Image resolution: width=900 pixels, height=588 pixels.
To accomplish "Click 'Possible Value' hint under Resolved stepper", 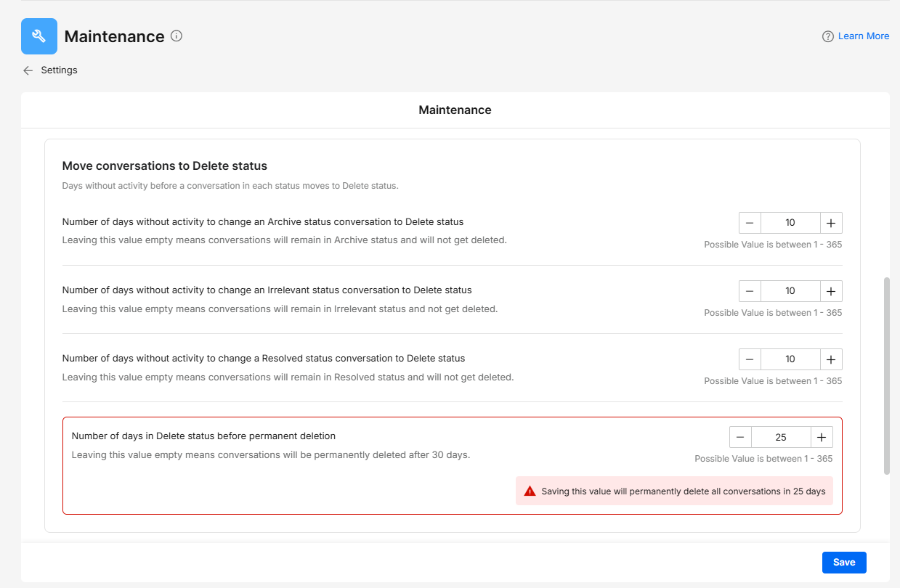I will [773, 381].
